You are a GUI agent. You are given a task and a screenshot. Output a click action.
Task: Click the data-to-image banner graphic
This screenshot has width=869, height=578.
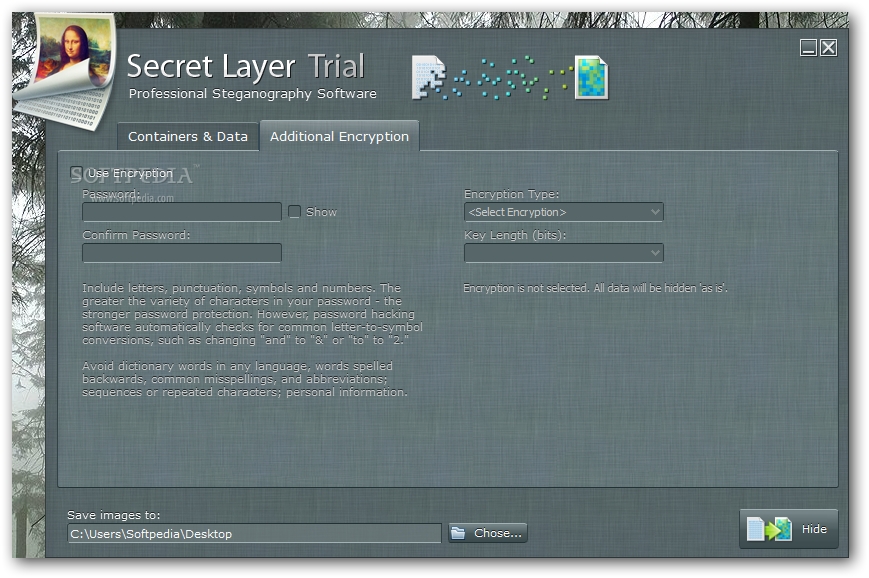[x=510, y=78]
